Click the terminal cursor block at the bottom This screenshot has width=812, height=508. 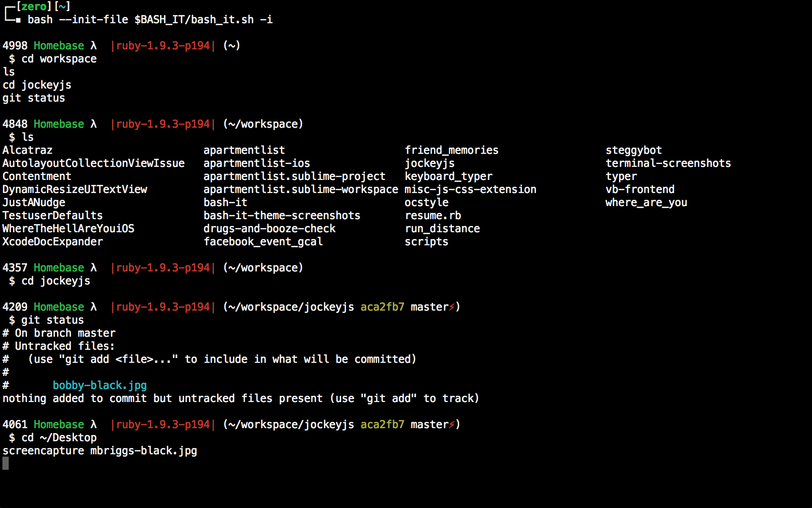pyautogui.click(x=5, y=463)
